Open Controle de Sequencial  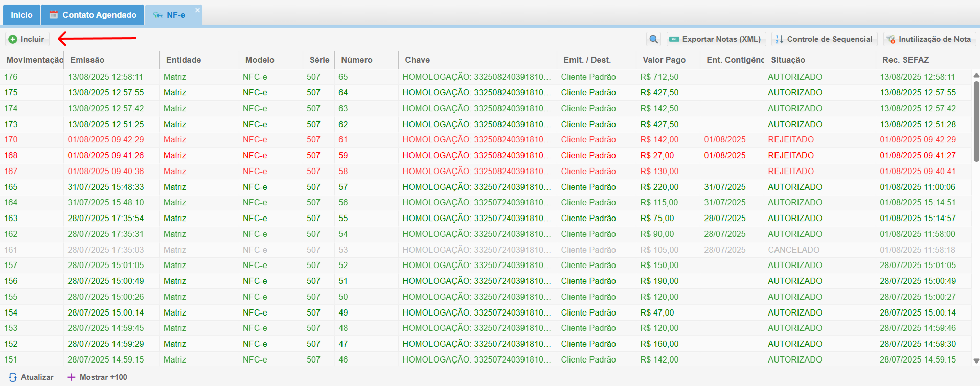tap(824, 39)
